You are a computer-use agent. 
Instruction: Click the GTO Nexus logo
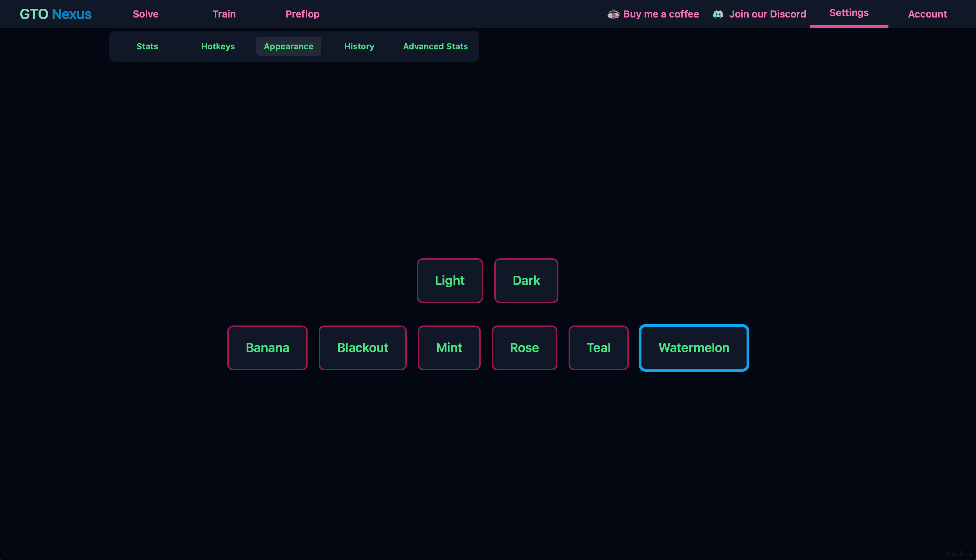(56, 14)
